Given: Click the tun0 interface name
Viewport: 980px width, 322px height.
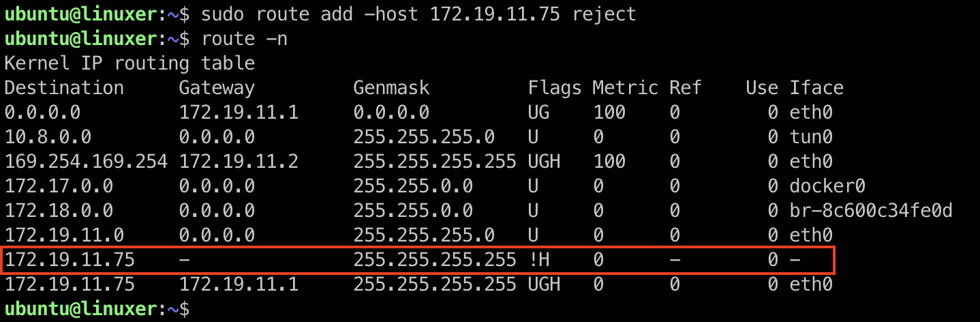Looking at the screenshot, I should click(811, 137).
